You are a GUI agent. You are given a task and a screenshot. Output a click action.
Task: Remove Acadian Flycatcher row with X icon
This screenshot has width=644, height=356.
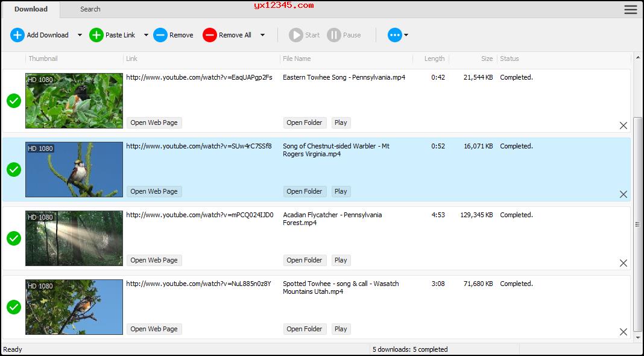coord(623,262)
